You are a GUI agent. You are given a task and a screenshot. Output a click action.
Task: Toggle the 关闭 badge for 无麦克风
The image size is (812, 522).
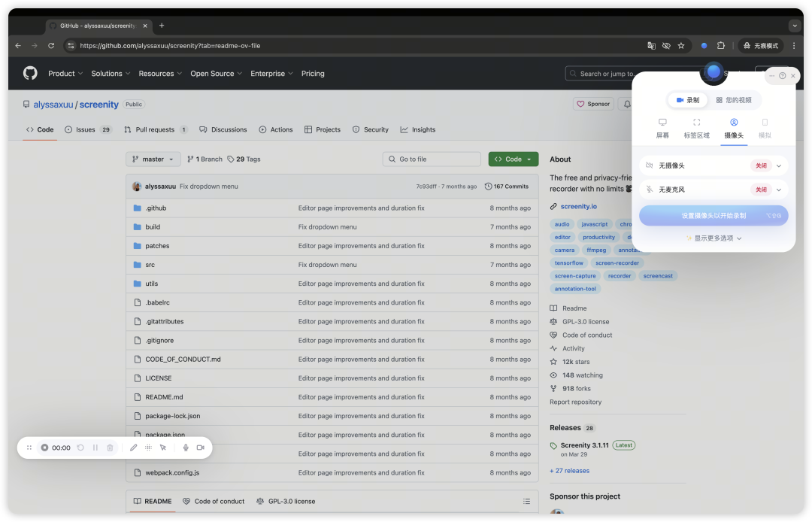[x=761, y=190]
